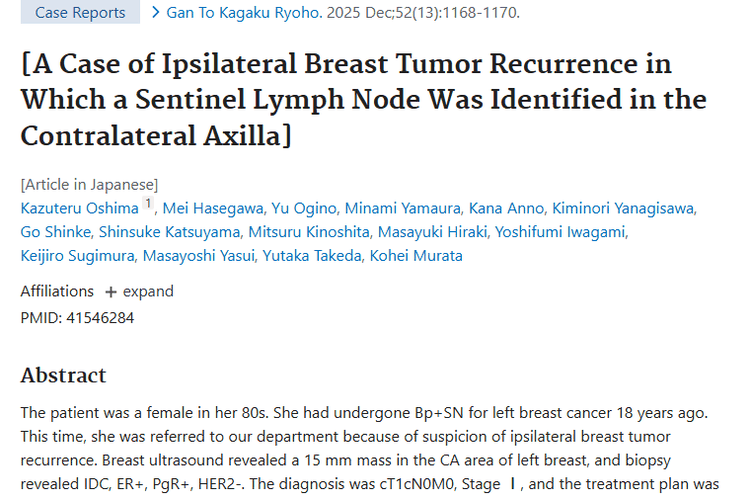Select author Go Shinke
750x500 pixels.
pos(55,231)
